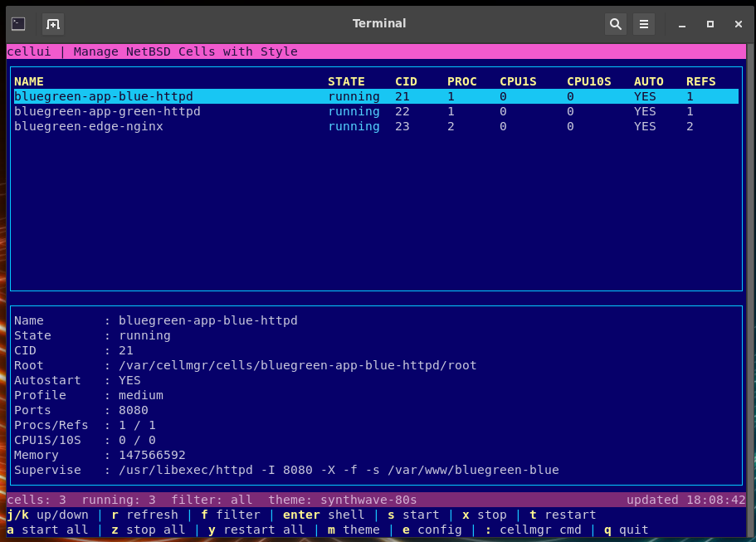This screenshot has width=756, height=542.
Task: Open the terminal search tool
Action: (615, 24)
